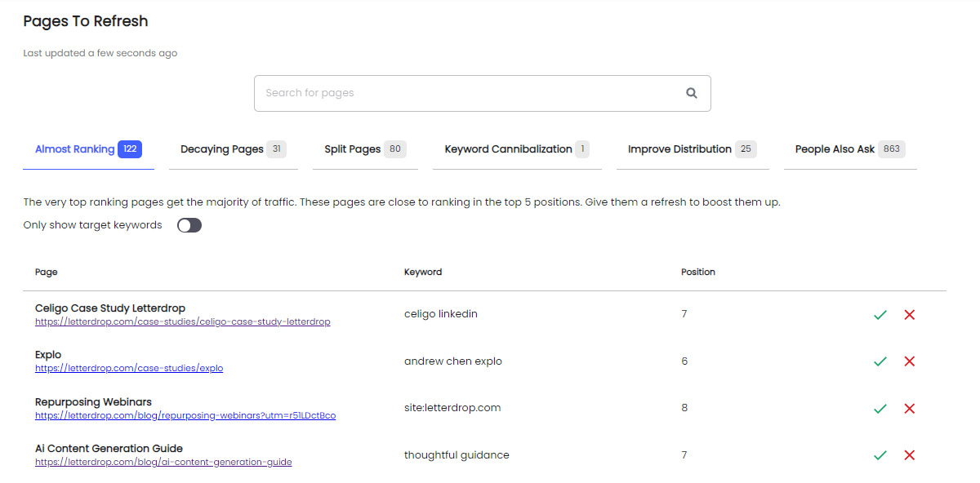Reject the Explo row using red X

910,361
